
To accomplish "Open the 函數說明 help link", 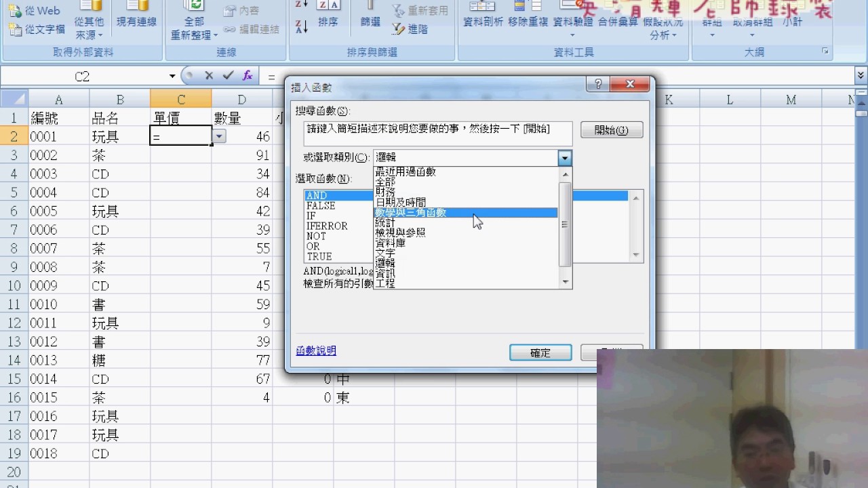I will [316, 350].
